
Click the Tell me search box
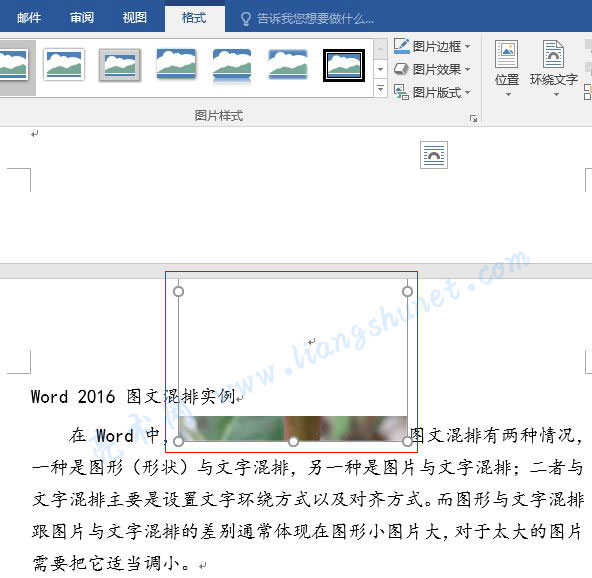pos(315,18)
